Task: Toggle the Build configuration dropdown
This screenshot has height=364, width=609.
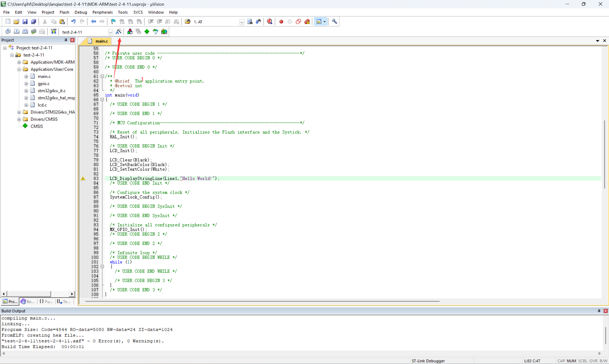Action: click(x=110, y=31)
